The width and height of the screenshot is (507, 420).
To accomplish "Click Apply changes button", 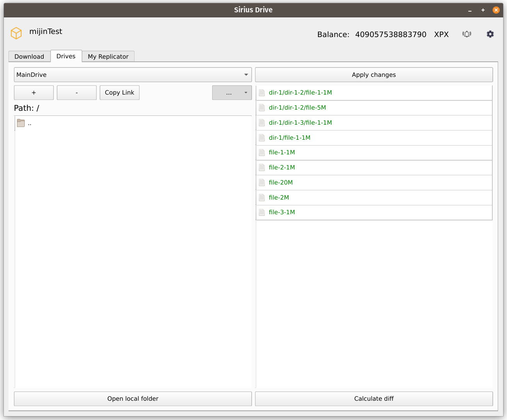I will (374, 75).
